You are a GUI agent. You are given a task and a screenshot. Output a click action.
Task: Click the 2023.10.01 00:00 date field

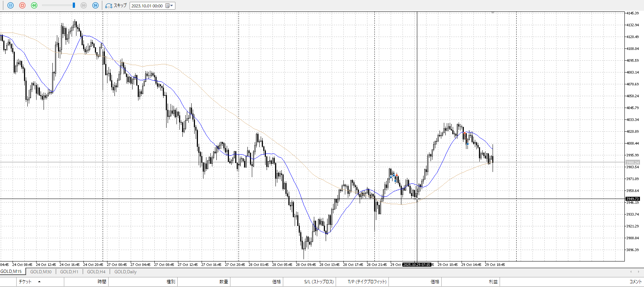pyautogui.click(x=147, y=6)
